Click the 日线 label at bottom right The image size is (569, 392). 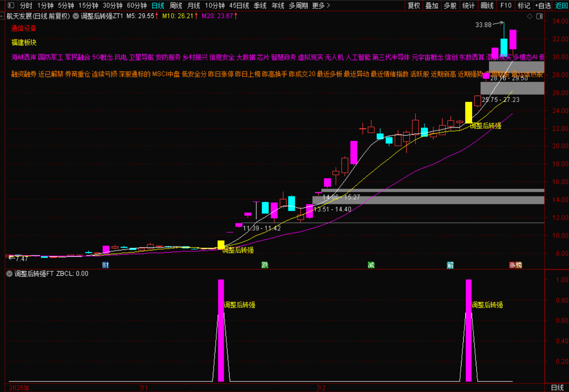tap(557, 387)
